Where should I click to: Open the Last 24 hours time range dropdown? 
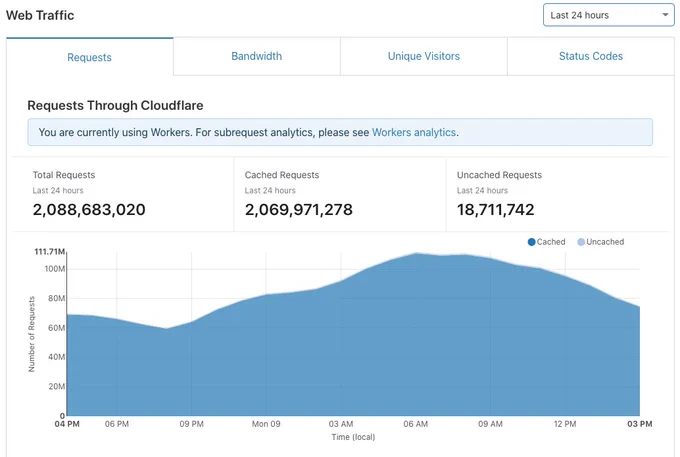pyautogui.click(x=608, y=15)
